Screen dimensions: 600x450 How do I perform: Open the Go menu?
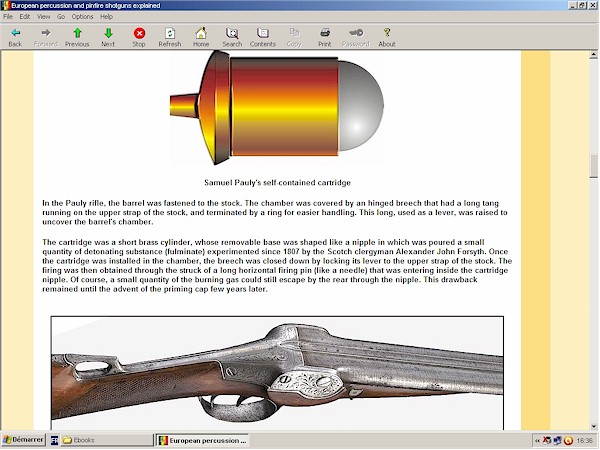[61, 17]
